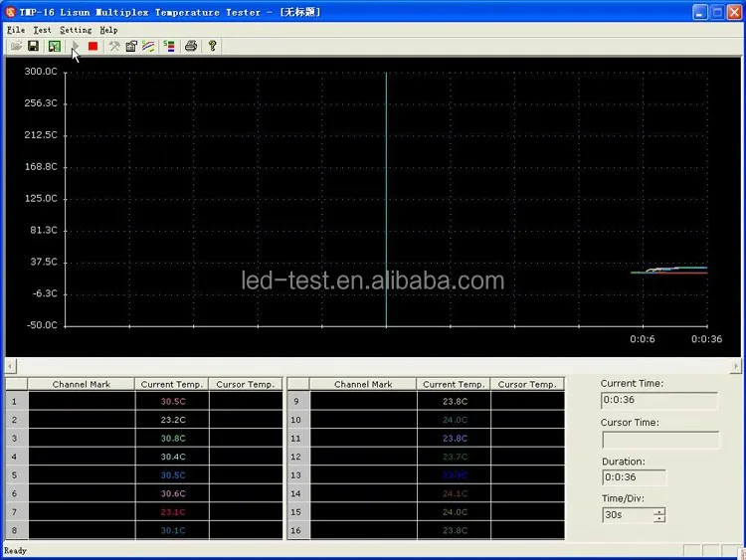Image resolution: width=746 pixels, height=560 pixels.
Task: Click the colored curve lines icon
Action: coord(148,46)
